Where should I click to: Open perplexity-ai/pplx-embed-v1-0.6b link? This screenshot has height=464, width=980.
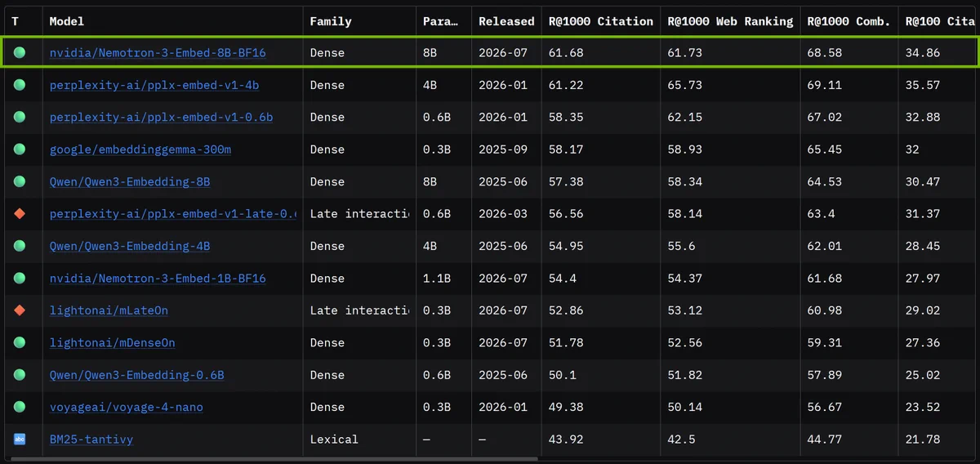pyautogui.click(x=161, y=117)
